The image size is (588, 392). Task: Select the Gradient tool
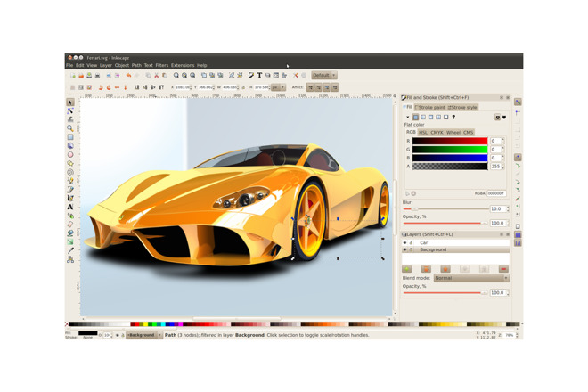(x=70, y=242)
